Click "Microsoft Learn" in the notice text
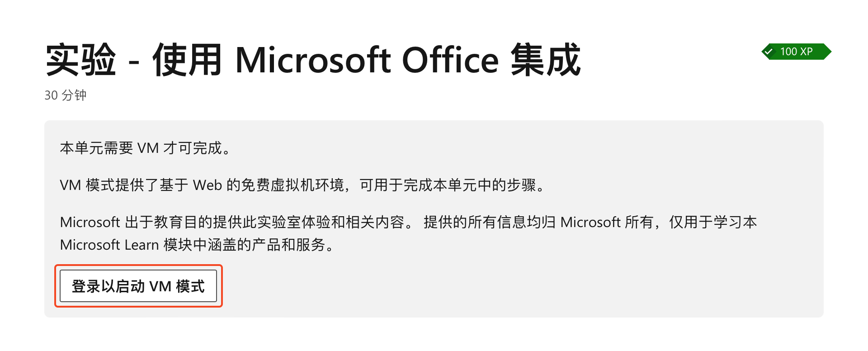Image resolution: width=868 pixels, height=351 pixels. pos(109,245)
